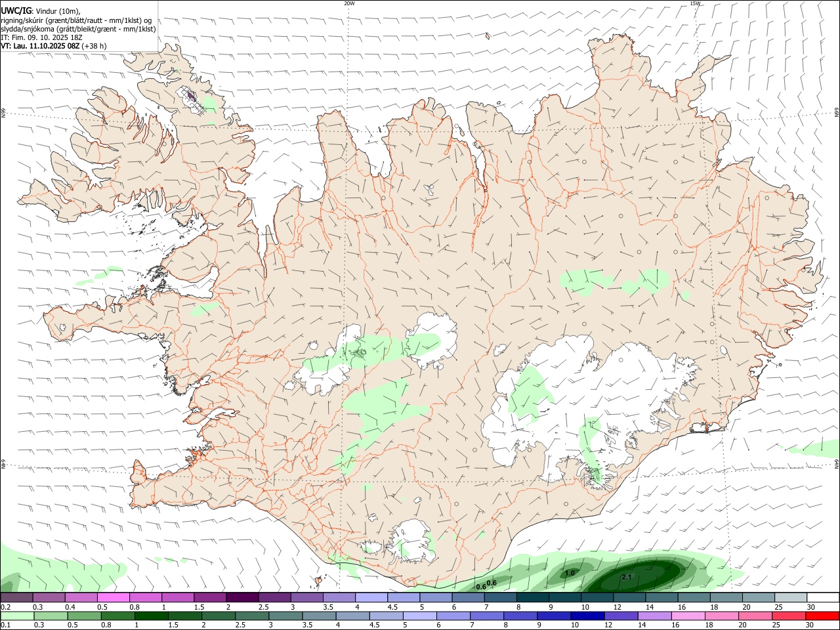Click the bright red 30 mm rain swatch
840x630 pixels.
pyautogui.click(x=823, y=616)
